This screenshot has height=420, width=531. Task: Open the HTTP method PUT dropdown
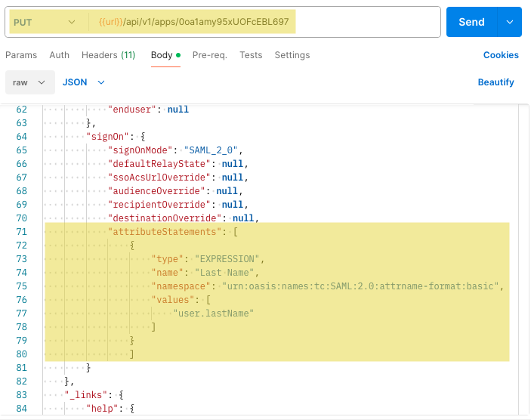point(45,22)
